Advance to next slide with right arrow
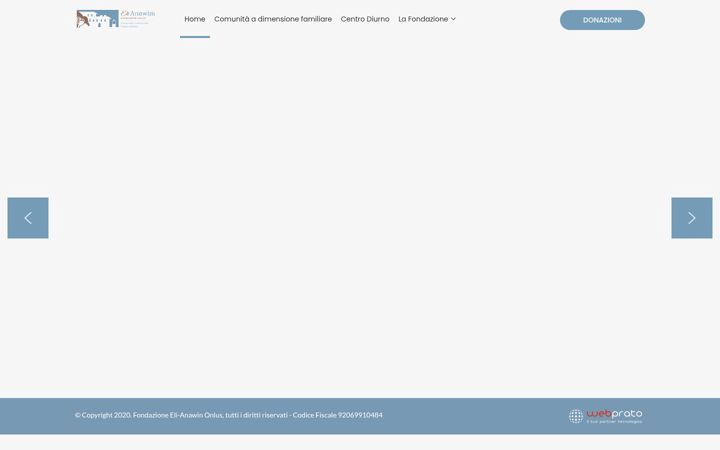The image size is (720, 450). pos(692,218)
